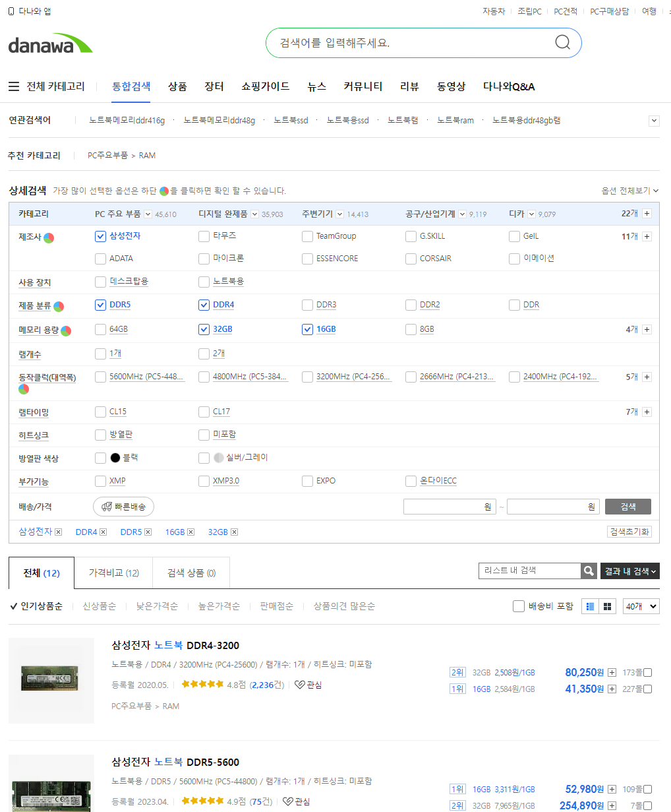The image size is (671, 812).
Task: Click the plus icon next to 52,980원
Action: pos(612,790)
